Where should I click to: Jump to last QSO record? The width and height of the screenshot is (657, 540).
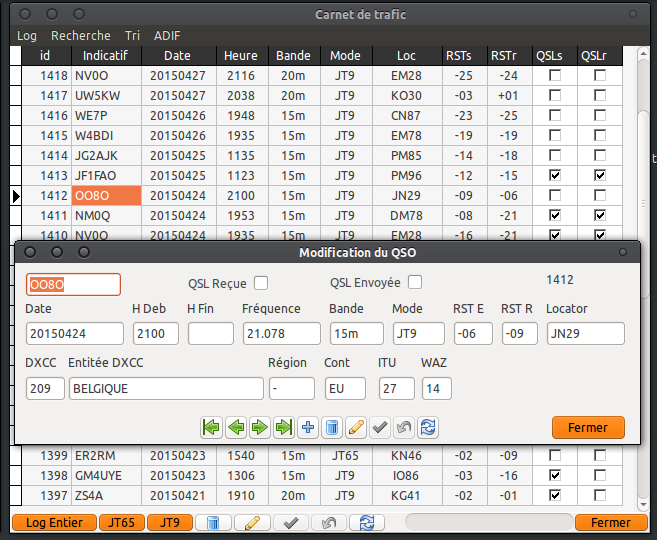(x=284, y=427)
